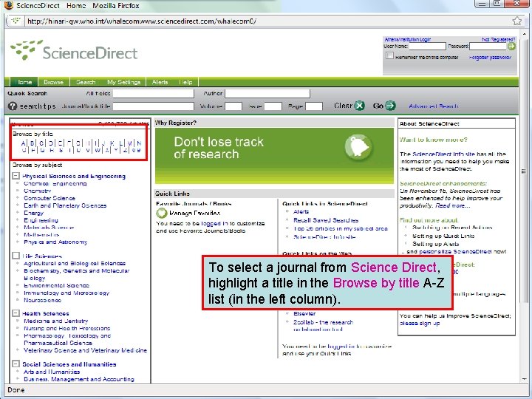This screenshot has height=399, width=532.
Task: Select letter A in Browse by title
Action: [23, 143]
